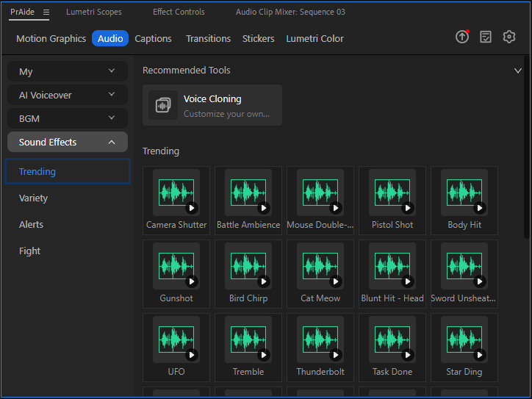
Task: Click the Battle Ambience label
Action: tap(248, 225)
